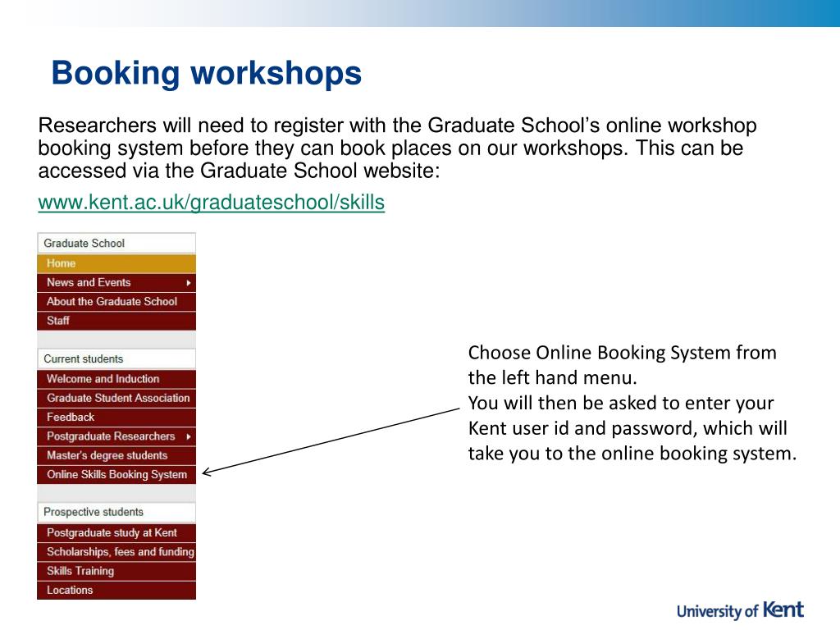Viewport: 840px width, 630px height.
Task: Click the Graduate School menu heading
Action: coord(116,243)
